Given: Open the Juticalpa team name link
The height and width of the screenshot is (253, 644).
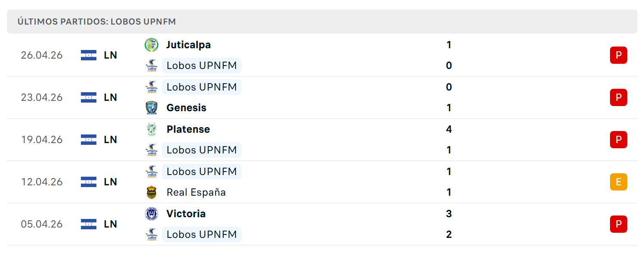Looking at the screenshot, I should pyautogui.click(x=189, y=45).
